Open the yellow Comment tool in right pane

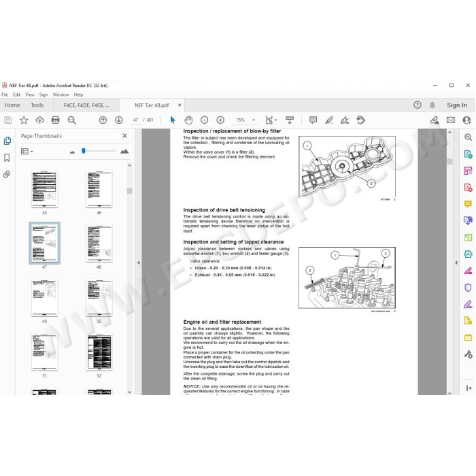click(468, 204)
